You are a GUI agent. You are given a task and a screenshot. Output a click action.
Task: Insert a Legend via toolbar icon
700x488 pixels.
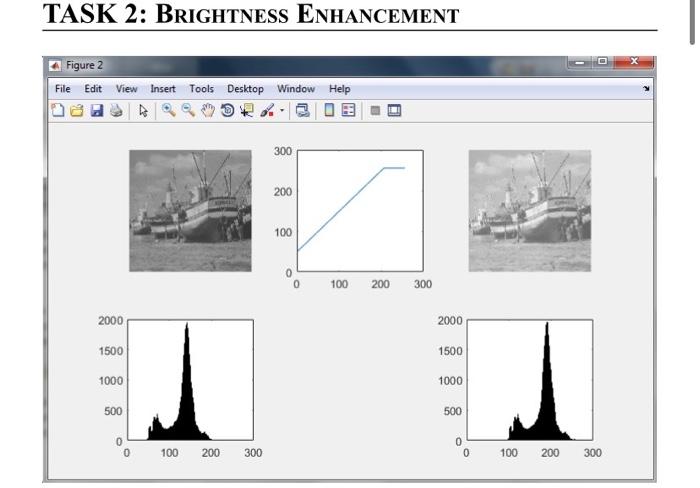point(348,110)
